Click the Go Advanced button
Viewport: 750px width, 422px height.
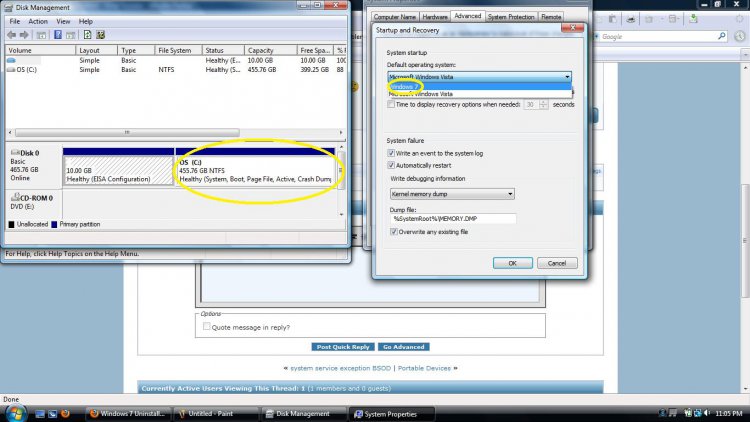click(x=404, y=347)
